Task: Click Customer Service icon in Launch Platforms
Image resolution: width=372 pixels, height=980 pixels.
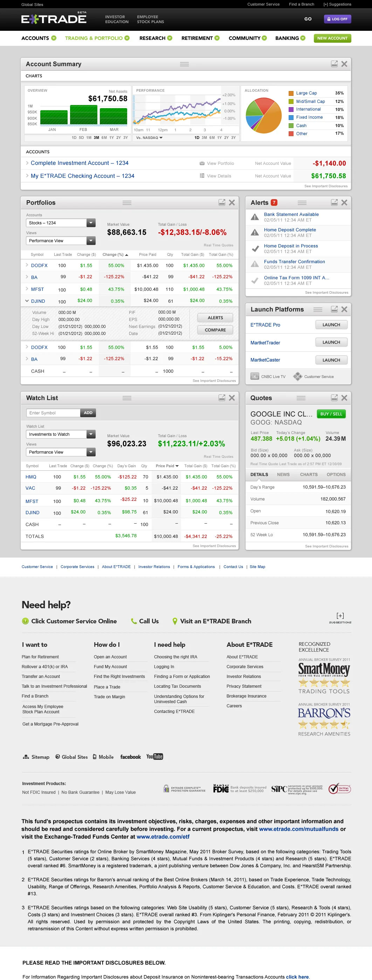Action: click(x=297, y=376)
